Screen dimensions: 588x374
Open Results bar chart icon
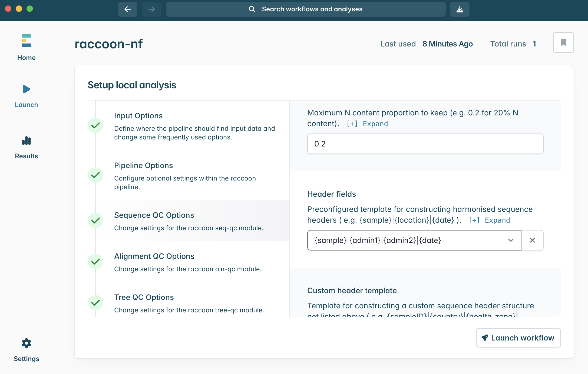(x=27, y=141)
